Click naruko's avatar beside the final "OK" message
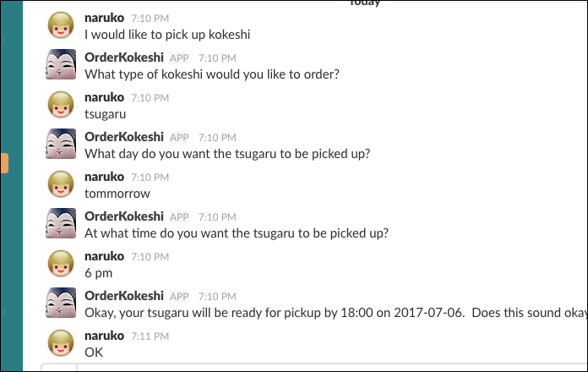588x372 pixels. pos(63,344)
